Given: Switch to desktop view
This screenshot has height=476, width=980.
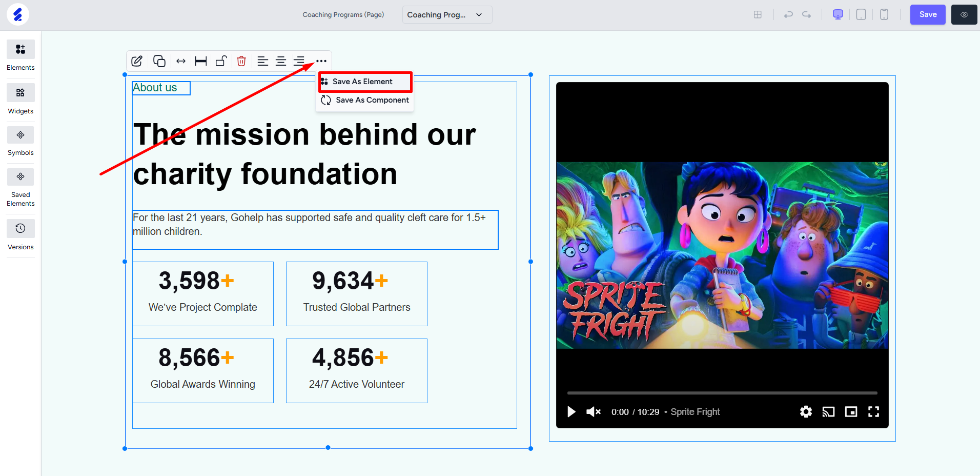Looking at the screenshot, I should click(x=838, y=14).
